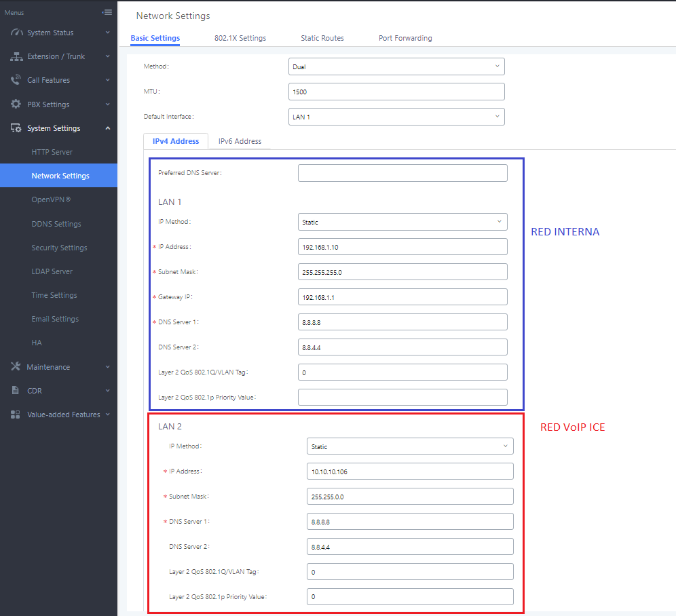Screen dimensions: 676x616
Task: Open the LAN 2 IP Method dropdown
Action: tap(410, 446)
